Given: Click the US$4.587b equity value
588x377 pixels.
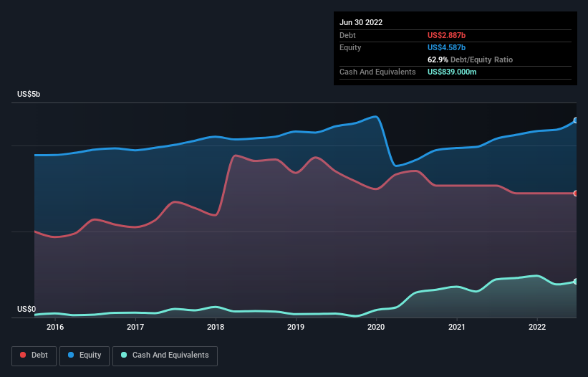Looking at the screenshot, I should (x=446, y=47).
